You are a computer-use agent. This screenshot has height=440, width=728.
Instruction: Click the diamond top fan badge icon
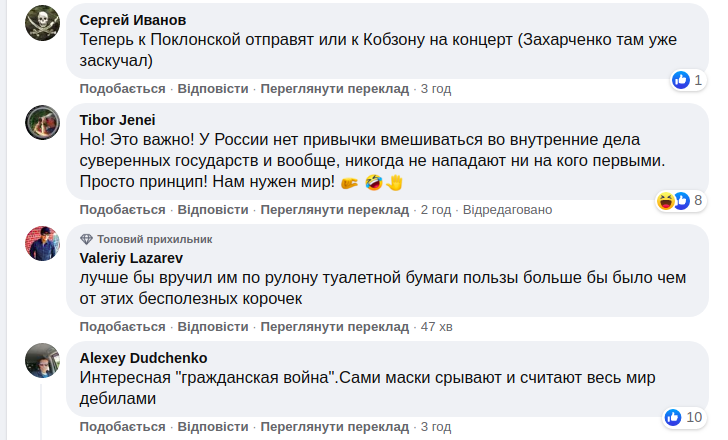click(86, 239)
